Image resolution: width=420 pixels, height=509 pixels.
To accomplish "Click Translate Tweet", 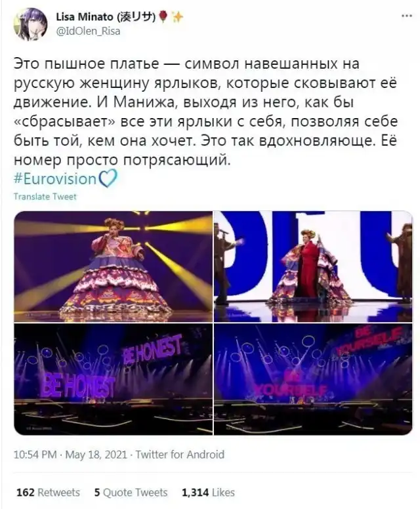I will pyautogui.click(x=45, y=197).
